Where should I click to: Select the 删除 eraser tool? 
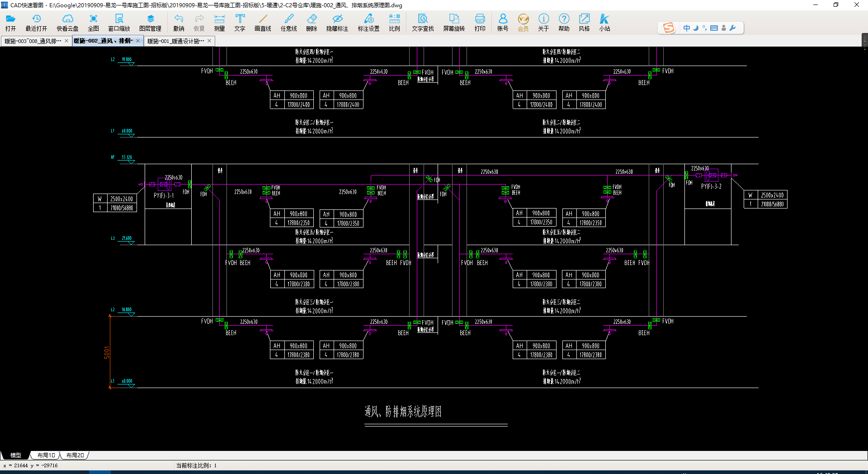(311, 22)
